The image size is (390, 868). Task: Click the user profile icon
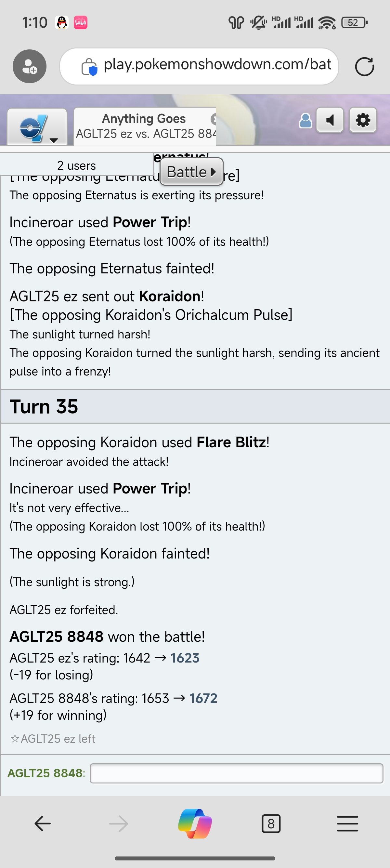click(305, 121)
